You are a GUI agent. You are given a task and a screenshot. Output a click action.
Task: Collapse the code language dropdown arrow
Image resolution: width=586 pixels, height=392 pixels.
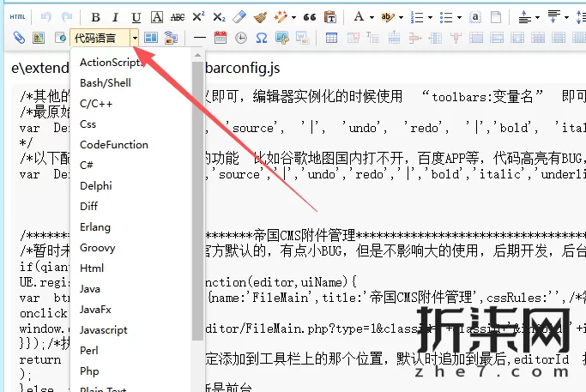coord(135,38)
